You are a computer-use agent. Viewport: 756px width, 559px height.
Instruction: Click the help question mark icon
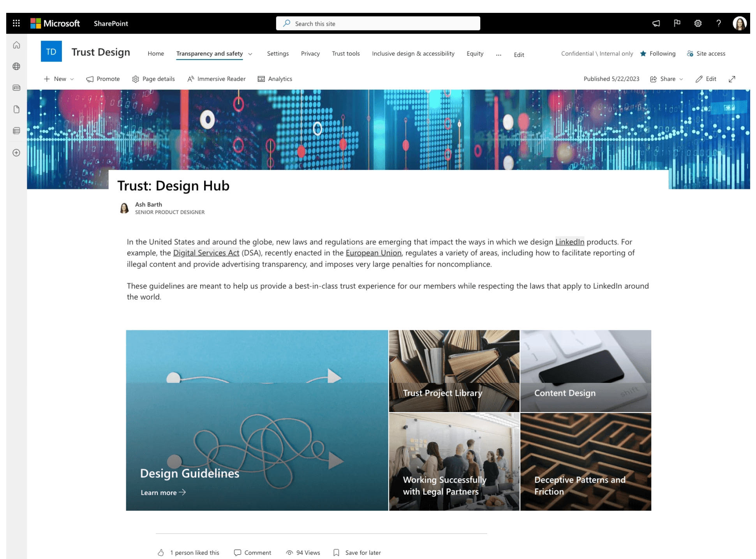tap(719, 23)
